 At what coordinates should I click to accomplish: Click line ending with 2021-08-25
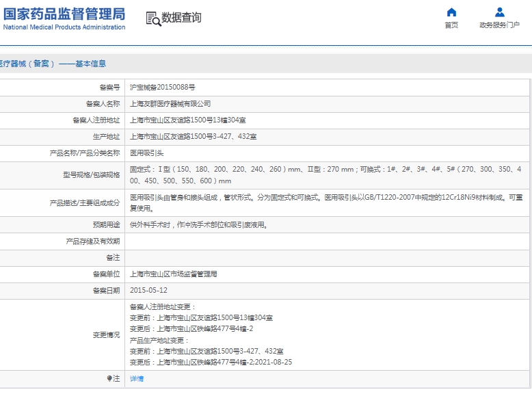211,362
